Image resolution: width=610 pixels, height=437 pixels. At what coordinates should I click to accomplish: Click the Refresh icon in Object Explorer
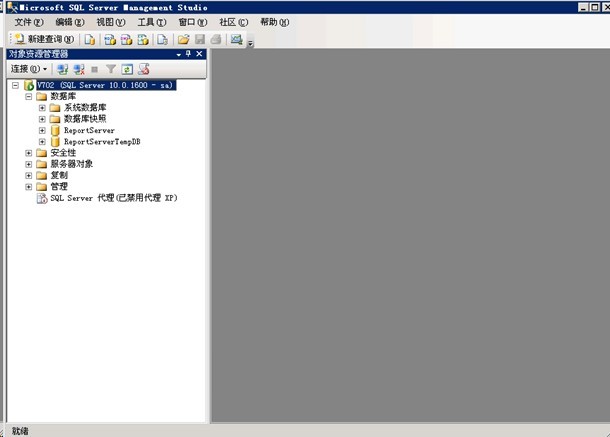[x=127, y=69]
